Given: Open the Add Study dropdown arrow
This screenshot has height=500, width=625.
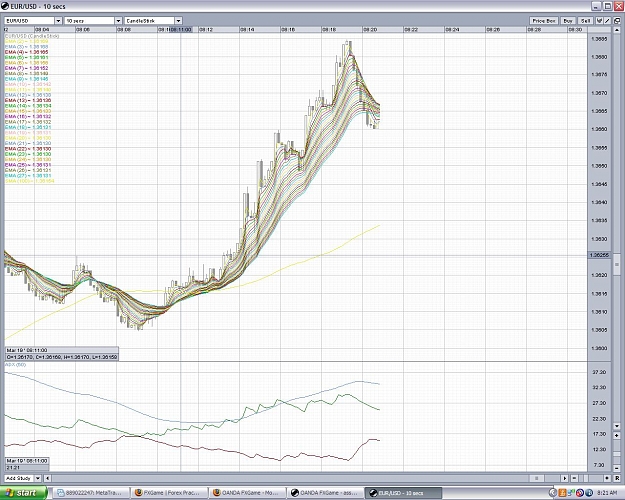Looking at the screenshot, I should [x=38, y=478].
